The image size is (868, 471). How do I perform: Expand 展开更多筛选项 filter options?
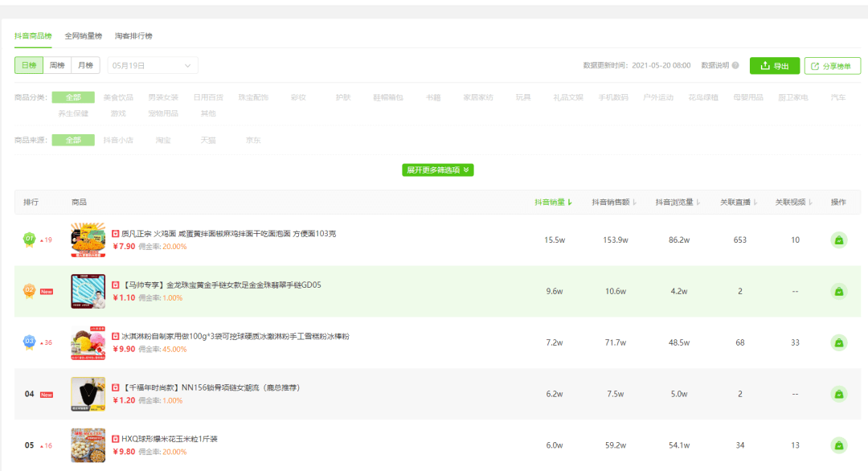(x=439, y=170)
